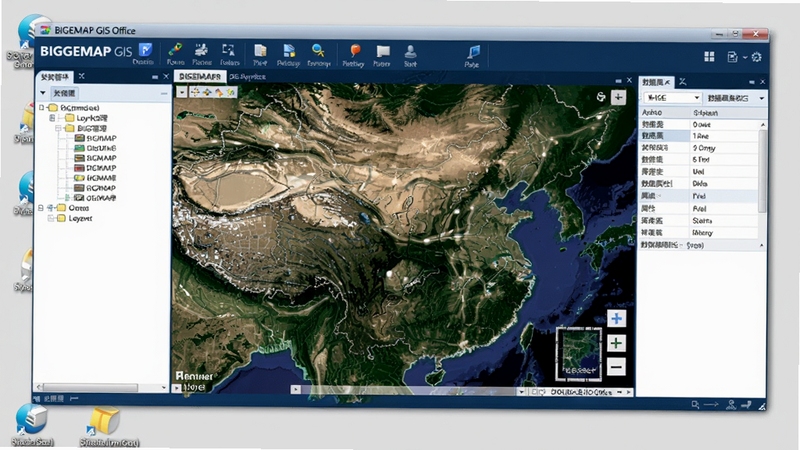This screenshot has width=800, height=450.
Task: Click the map horizontal scrollbar right arrow
Action: (629, 392)
